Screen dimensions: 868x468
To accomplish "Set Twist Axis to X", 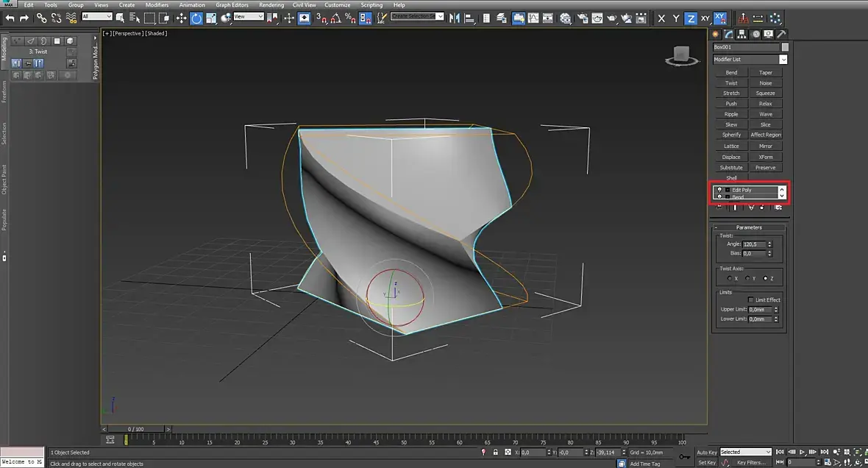I will [729, 278].
